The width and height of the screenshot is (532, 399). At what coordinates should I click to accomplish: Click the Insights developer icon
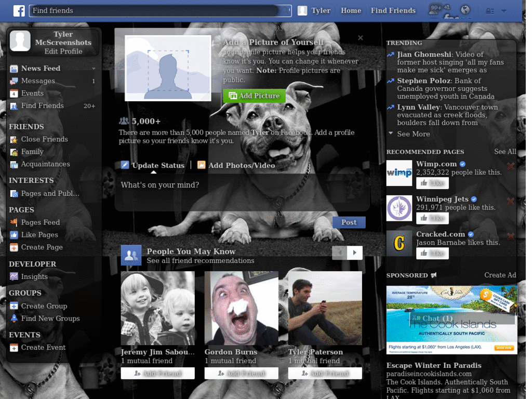[x=14, y=276]
